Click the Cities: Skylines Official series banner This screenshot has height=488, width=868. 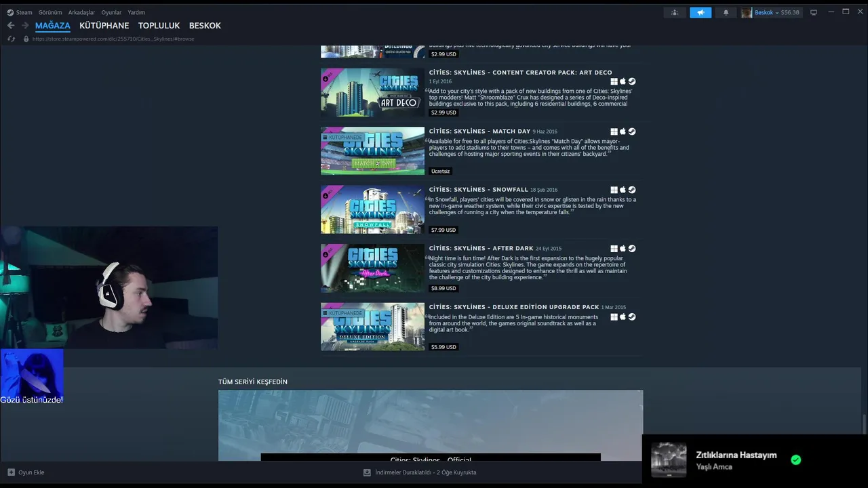pyautogui.click(x=431, y=426)
